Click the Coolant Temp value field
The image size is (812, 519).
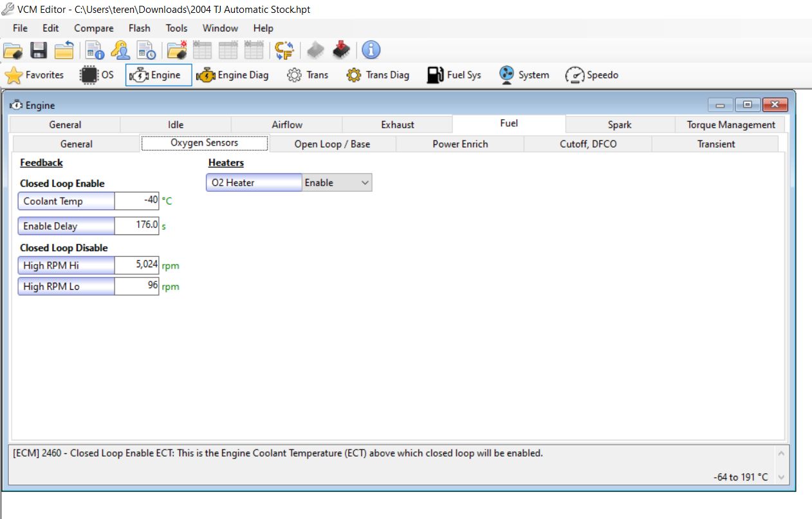click(136, 201)
